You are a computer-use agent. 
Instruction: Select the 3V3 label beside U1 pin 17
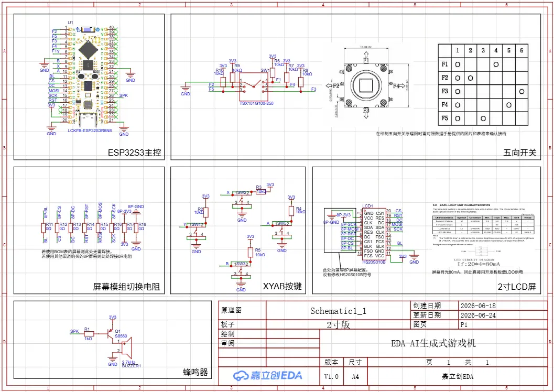tap(51, 105)
